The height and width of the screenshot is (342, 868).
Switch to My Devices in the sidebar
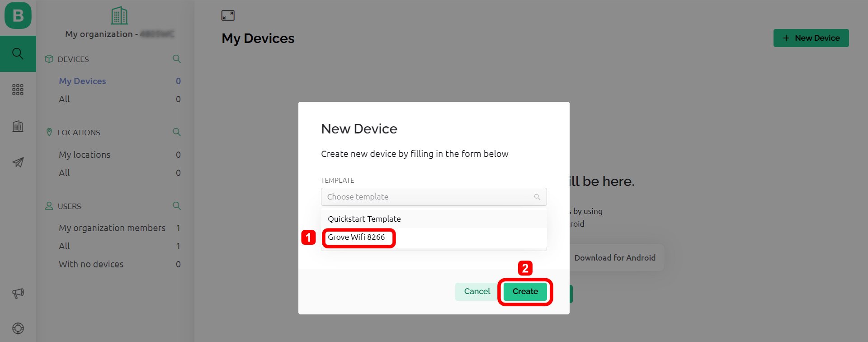pos(82,81)
